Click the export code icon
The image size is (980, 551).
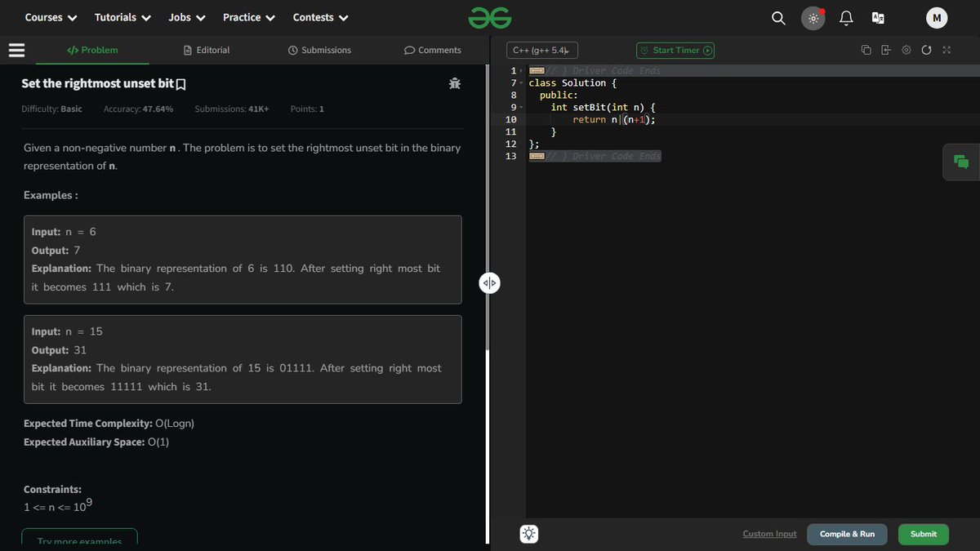click(x=886, y=51)
